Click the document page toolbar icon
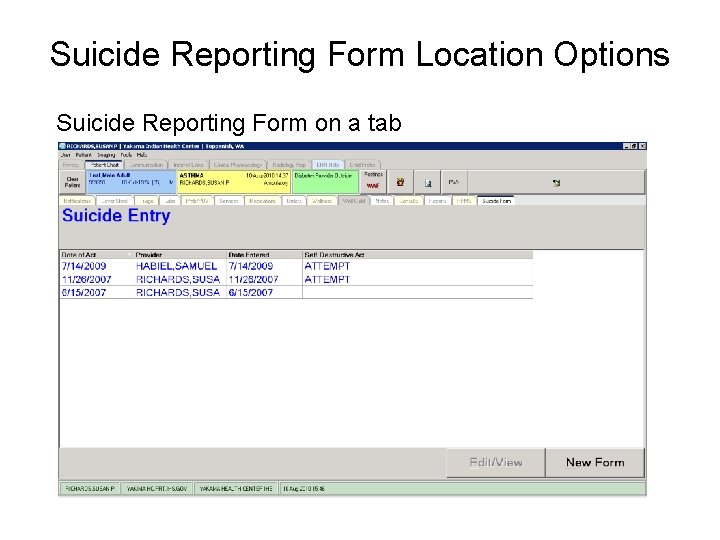 [428, 184]
